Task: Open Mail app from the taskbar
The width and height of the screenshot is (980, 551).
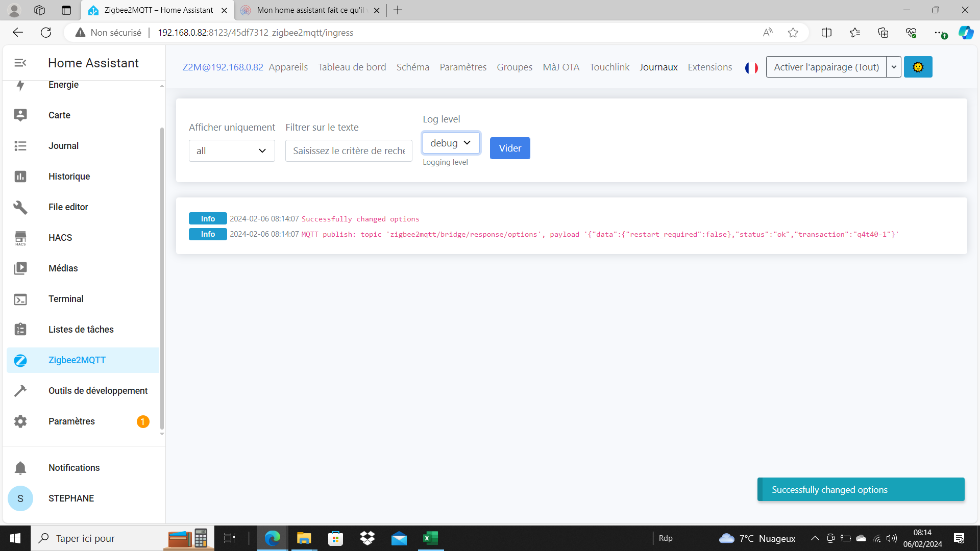Action: (x=399, y=538)
